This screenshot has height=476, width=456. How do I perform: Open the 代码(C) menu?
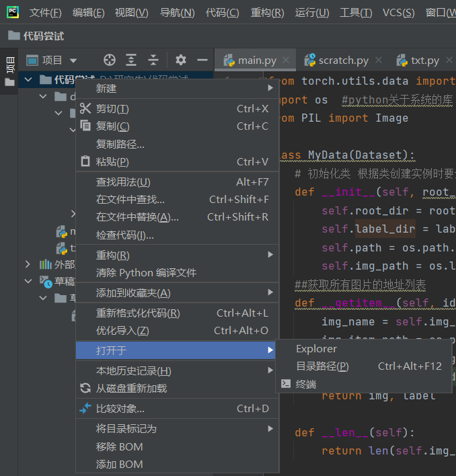(222, 13)
